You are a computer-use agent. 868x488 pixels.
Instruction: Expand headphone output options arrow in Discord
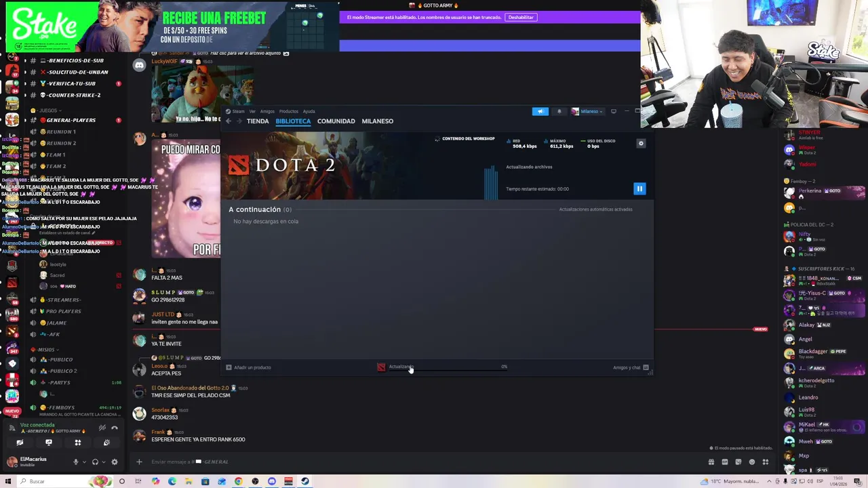104,462
